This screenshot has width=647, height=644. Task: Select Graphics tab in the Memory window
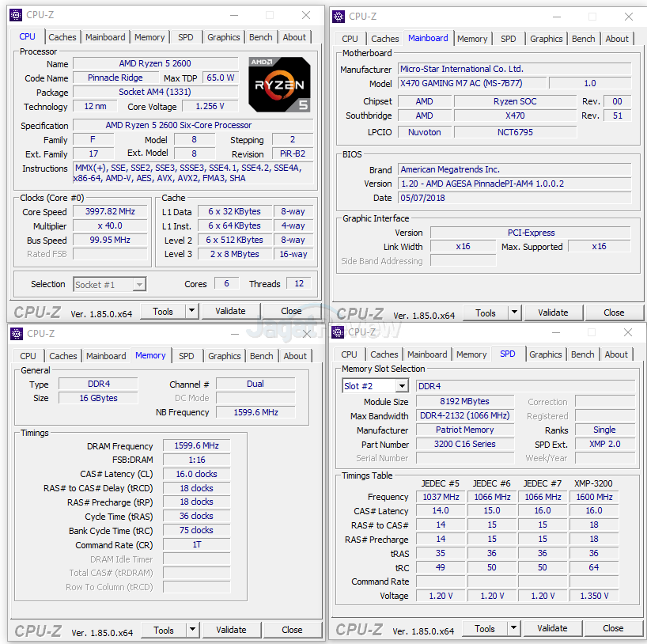click(225, 356)
